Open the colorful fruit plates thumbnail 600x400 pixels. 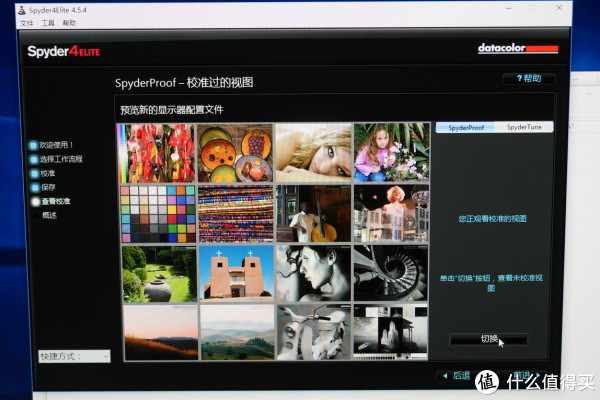click(235, 153)
